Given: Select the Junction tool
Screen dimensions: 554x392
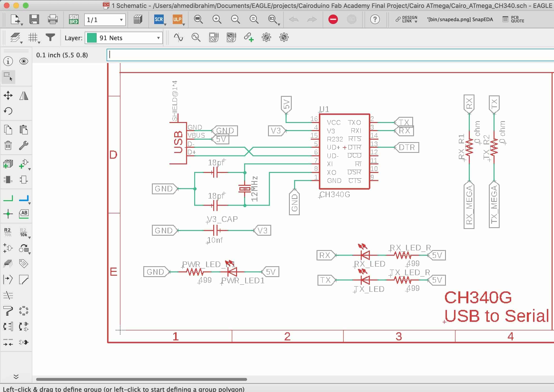Looking at the screenshot, I should point(8,214).
